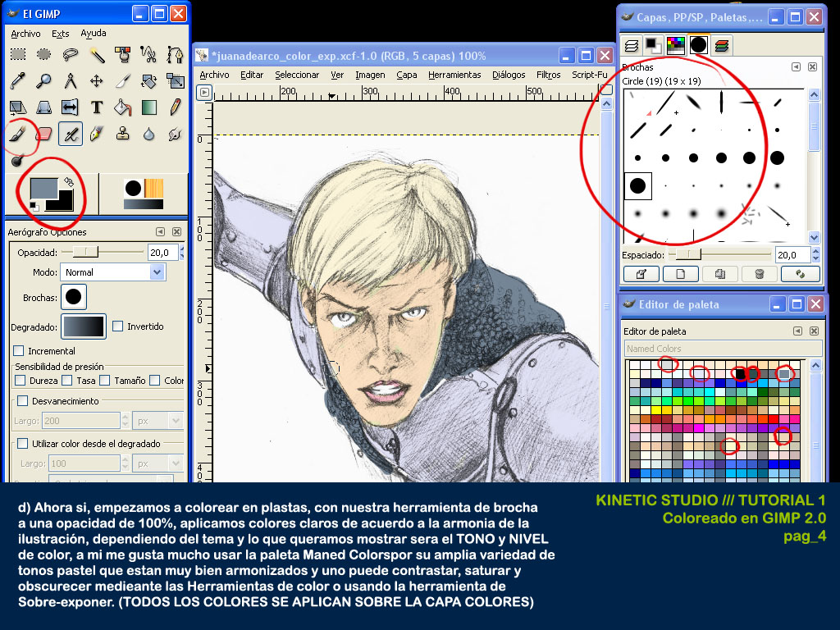Switch to the Palettes dock tab
This screenshot has height=630, width=840.
[x=676, y=46]
